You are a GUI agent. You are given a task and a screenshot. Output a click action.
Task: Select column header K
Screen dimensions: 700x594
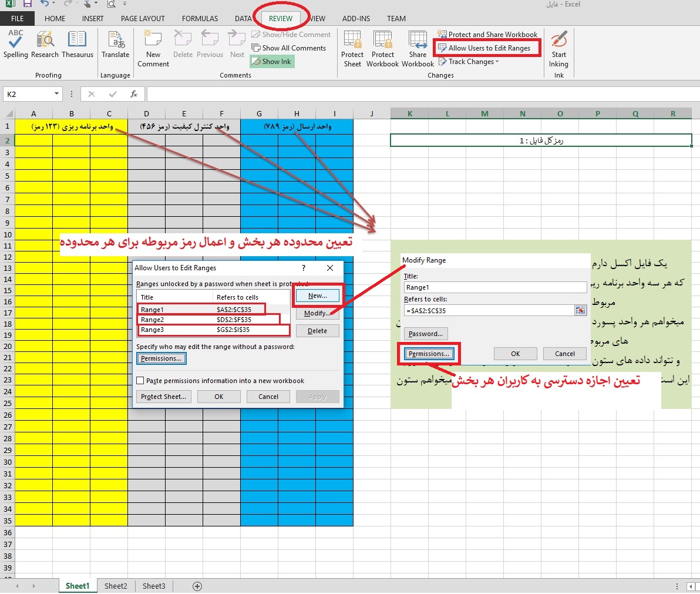pyautogui.click(x=410, y=113)
